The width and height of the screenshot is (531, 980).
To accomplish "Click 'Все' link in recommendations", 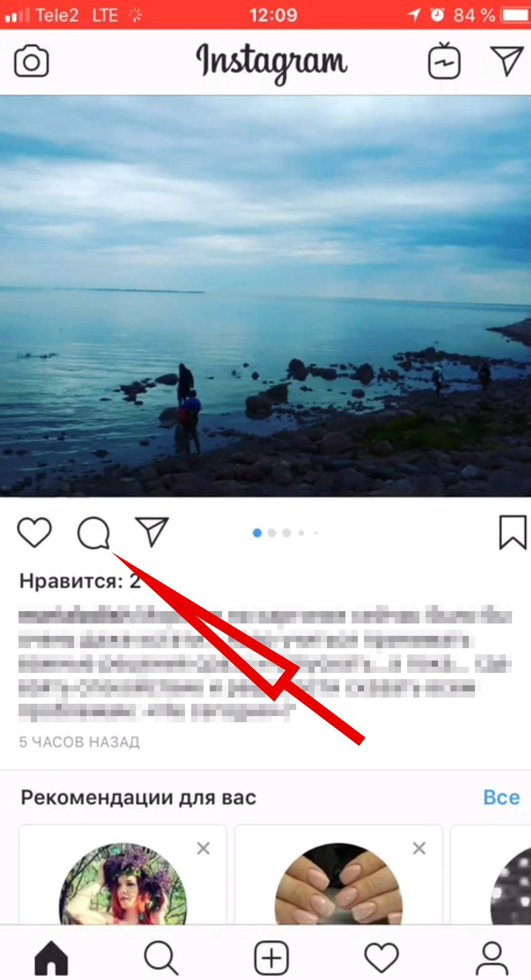I will [501, 797].
